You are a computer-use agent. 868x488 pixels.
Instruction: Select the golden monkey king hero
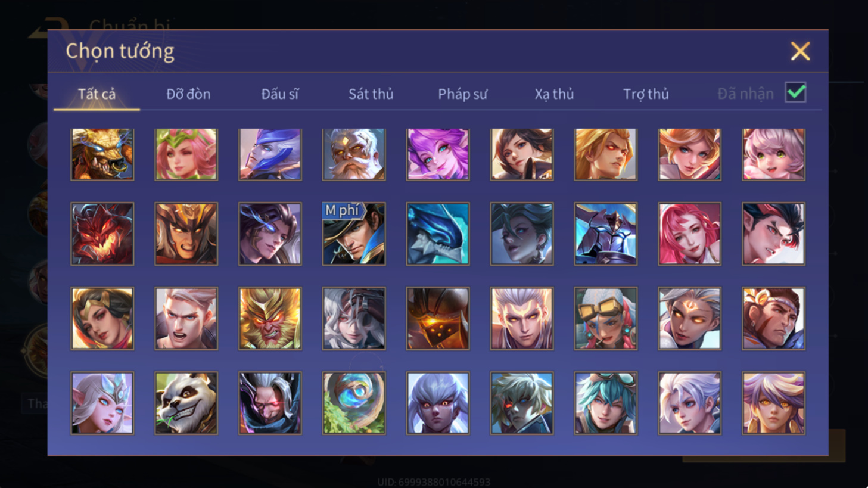point(270,318)
